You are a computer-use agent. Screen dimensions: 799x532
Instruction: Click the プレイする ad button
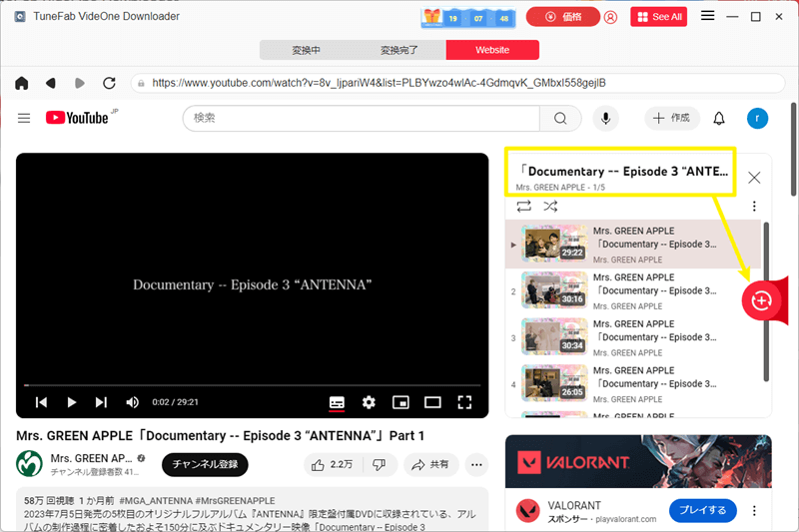pos(703,510)
